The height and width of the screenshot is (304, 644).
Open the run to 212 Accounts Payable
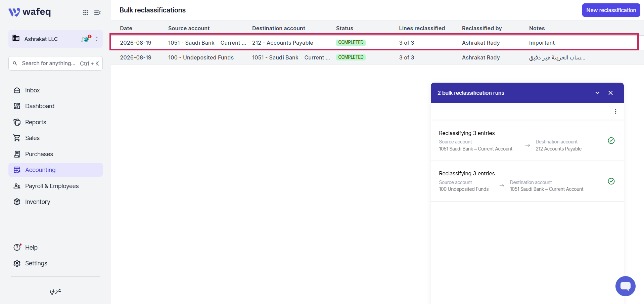click(527, 140)
